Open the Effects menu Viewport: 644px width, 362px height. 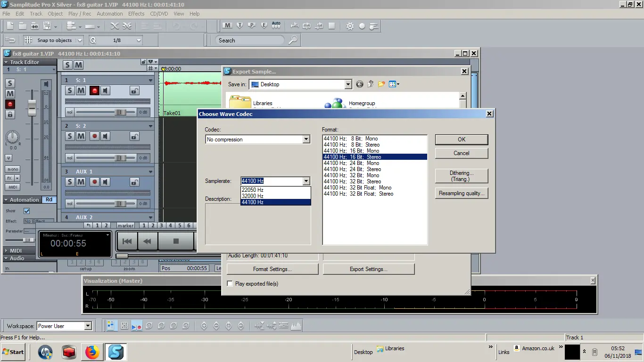tap(136, 14)
